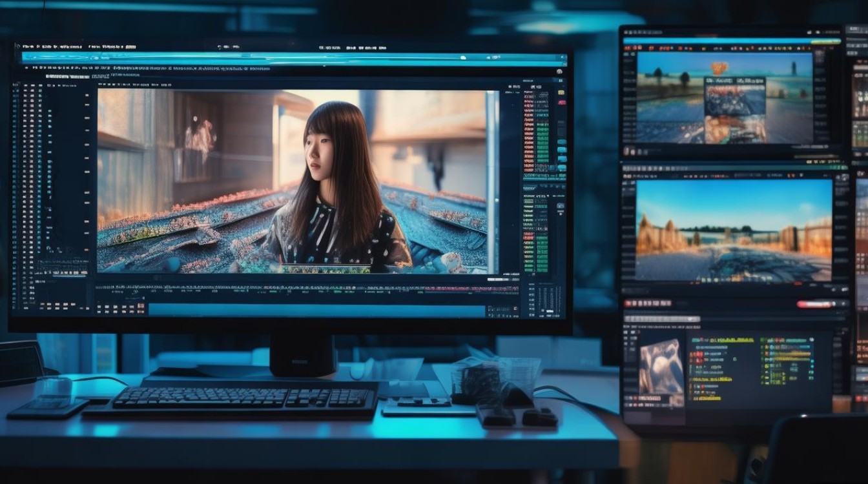Open the first menu in main monitor's menu bar
Screen dimensions: 868x484
tap(27, 47)
